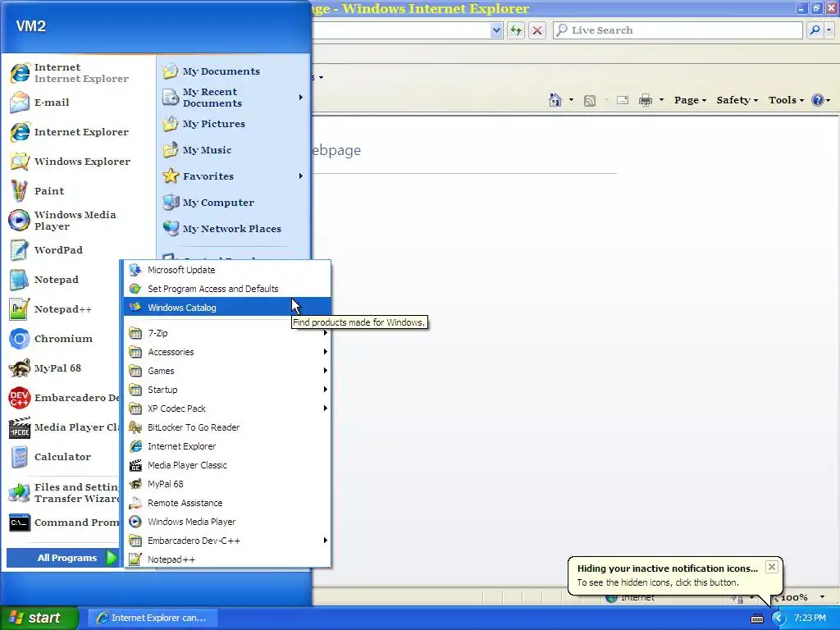Open IE Help question mark menu
The height and width of the screenshot is (630, 840).
tap(820, 100)
